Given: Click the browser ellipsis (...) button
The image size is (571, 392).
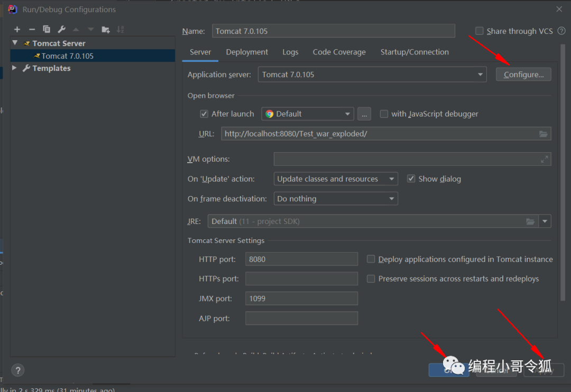Looking at the screenshot, I should tap(364, 114).
